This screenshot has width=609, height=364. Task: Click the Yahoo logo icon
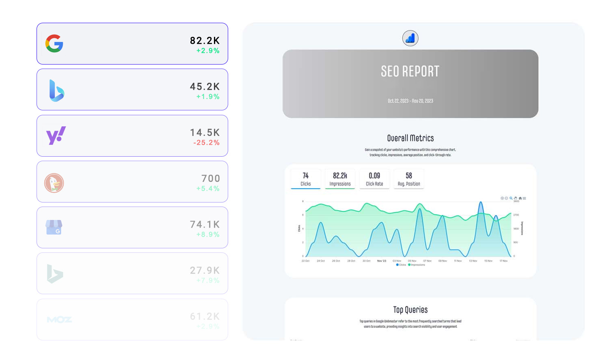[56, 136]
